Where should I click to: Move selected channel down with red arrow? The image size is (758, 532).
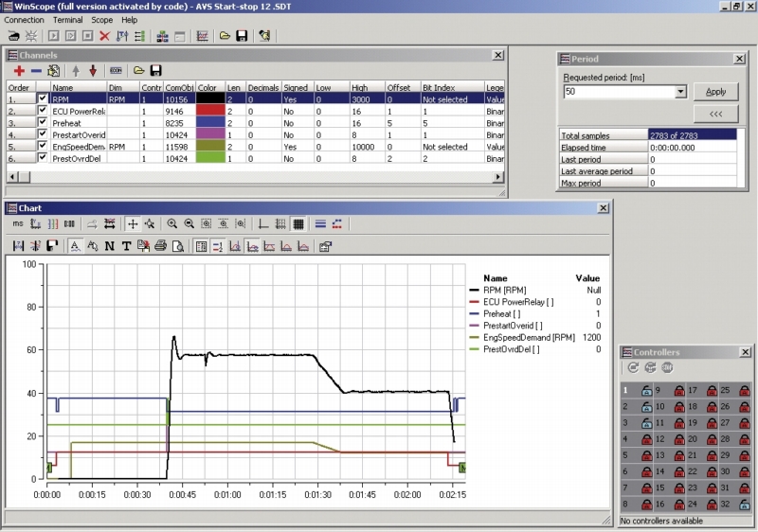coord(93,71)
